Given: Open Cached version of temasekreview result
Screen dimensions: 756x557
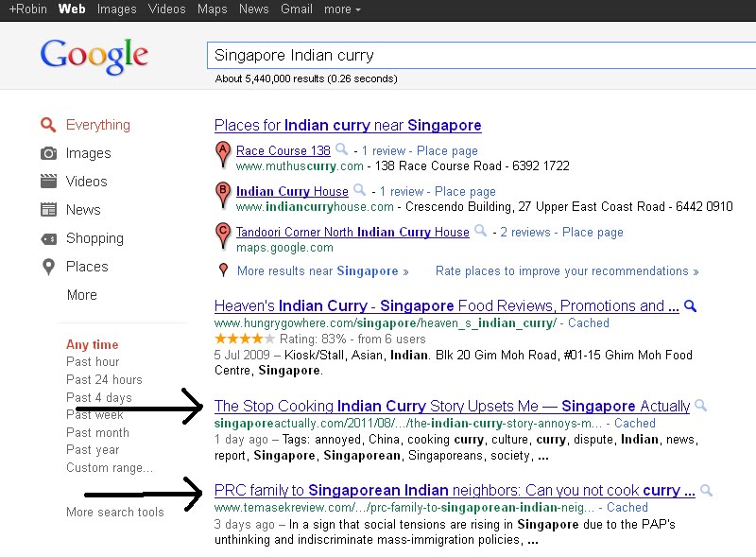Looking at the screenshot, I should 627,508.
